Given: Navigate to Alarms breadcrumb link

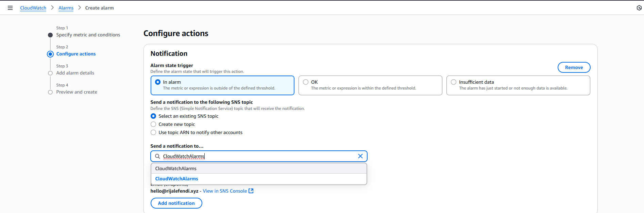Looking at the screenshot, I should [x=66, y=8].
